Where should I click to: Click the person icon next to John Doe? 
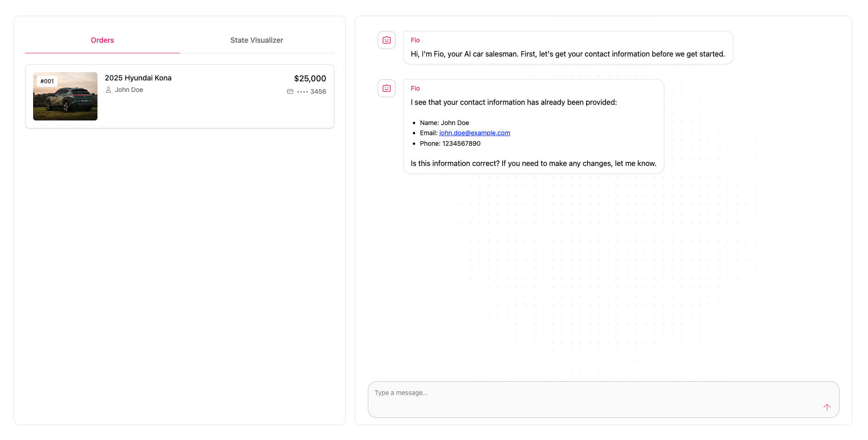point(108,90)
